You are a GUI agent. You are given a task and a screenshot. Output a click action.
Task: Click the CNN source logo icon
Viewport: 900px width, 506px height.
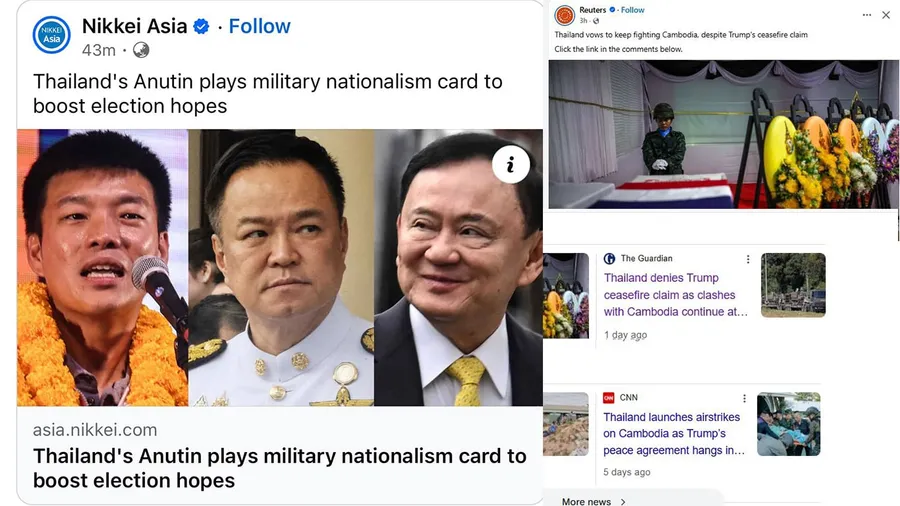pos(608,398)
